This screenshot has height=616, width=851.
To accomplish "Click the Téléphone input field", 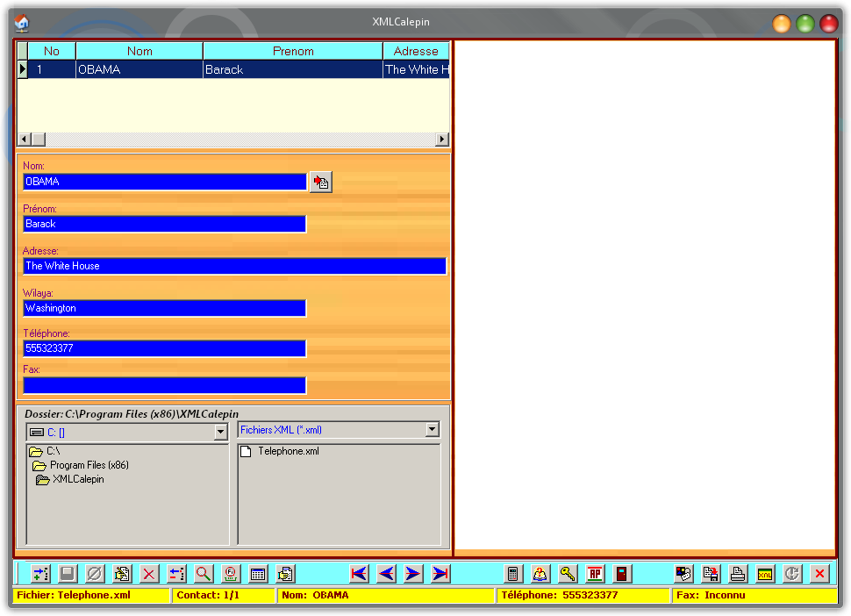I will [x=164, y=348].
